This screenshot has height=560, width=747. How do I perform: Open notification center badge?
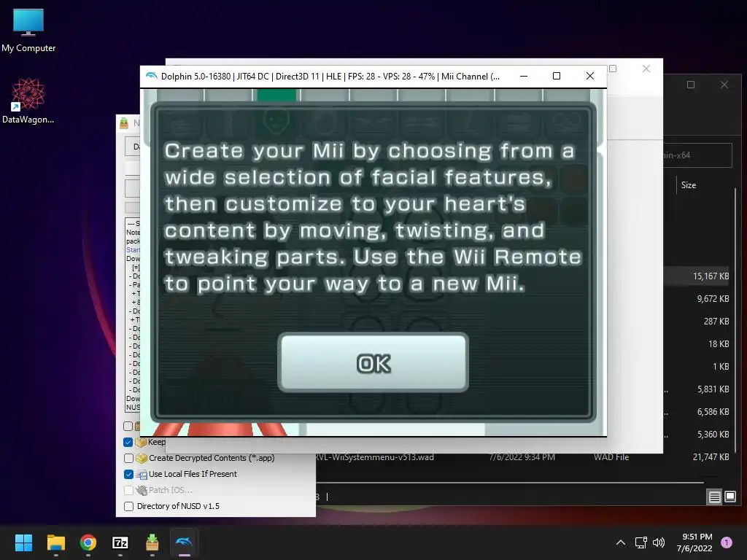(727, 542)
